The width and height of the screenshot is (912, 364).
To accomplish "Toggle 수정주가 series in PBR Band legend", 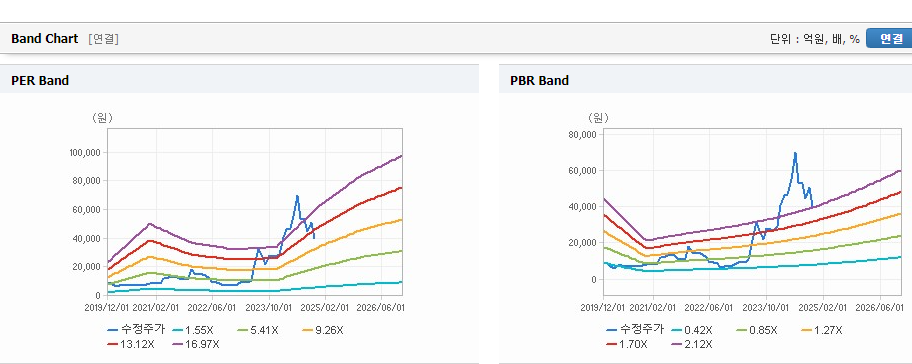I will [x=635, y=330].
